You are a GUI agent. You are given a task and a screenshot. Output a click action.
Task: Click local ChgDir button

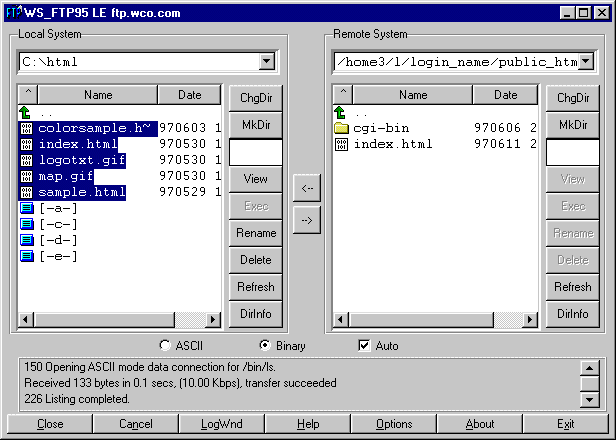256,98
